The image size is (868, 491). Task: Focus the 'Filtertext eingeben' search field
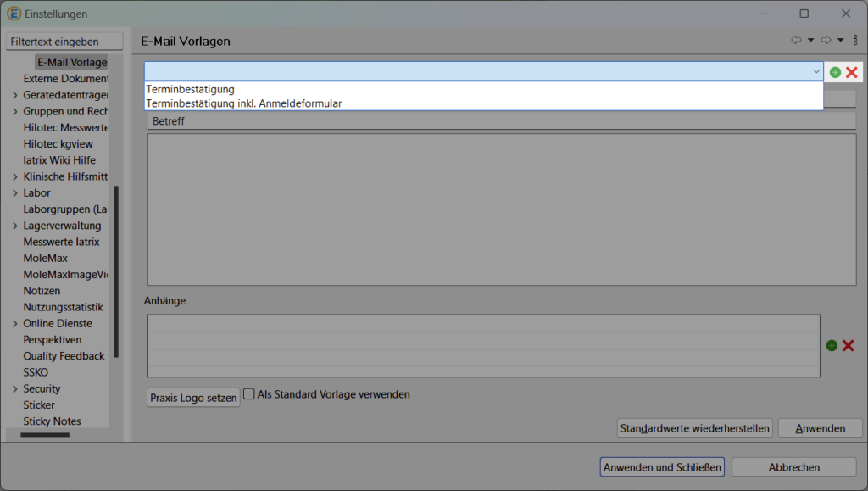(x=66, y=42)
